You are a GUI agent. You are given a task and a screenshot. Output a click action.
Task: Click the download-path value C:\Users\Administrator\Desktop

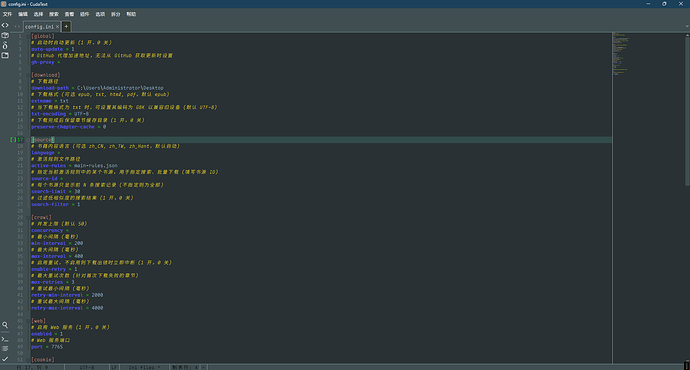(x=120, y=88)
